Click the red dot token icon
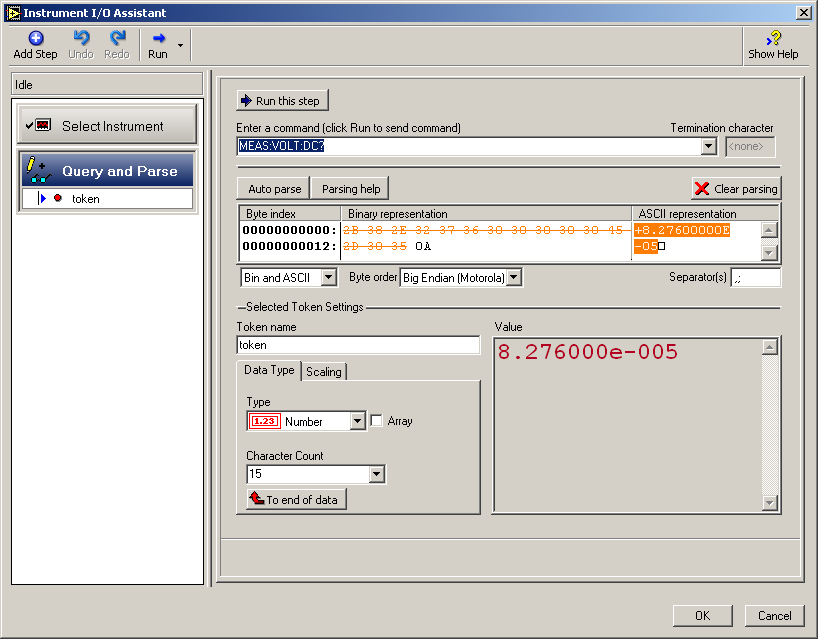Viewport: 840px width, 639px height. click(x=58, y=198)
